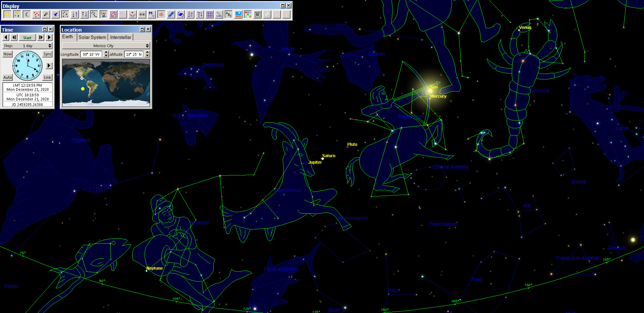Click the window panel icon in Display toolbar

(257, 14)
